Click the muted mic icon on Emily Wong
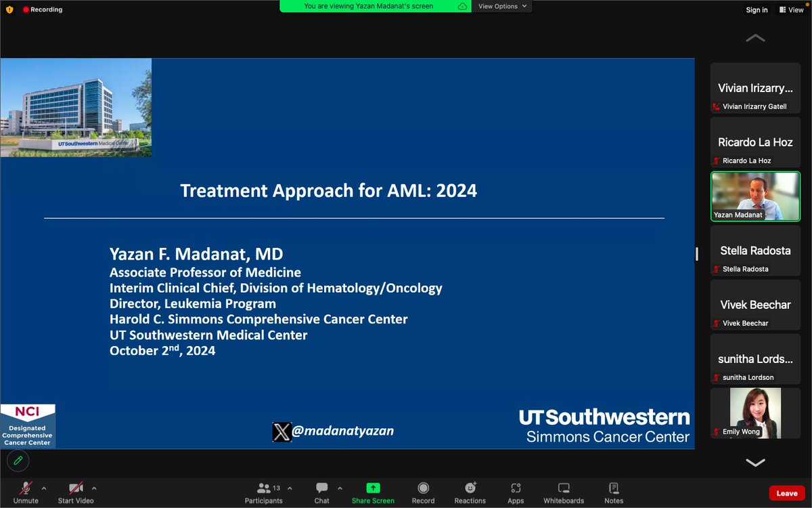This screenshot has height=508, width=812. [717, 432]
